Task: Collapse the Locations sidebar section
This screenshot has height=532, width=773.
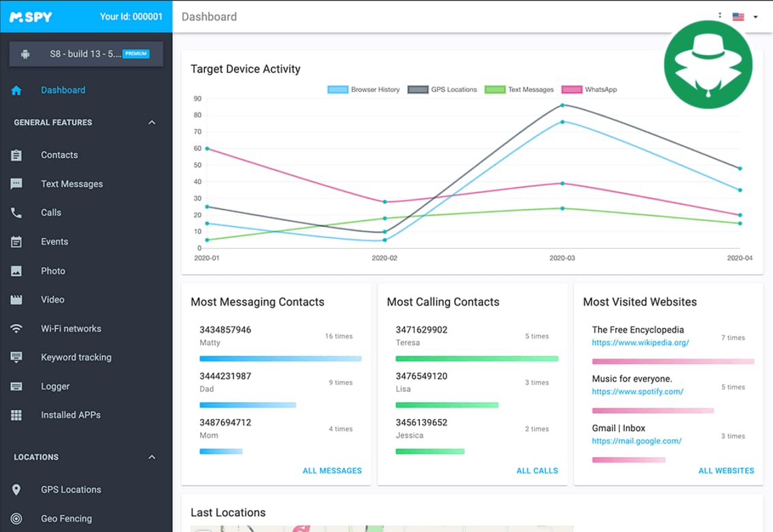Action: point(152,457)
